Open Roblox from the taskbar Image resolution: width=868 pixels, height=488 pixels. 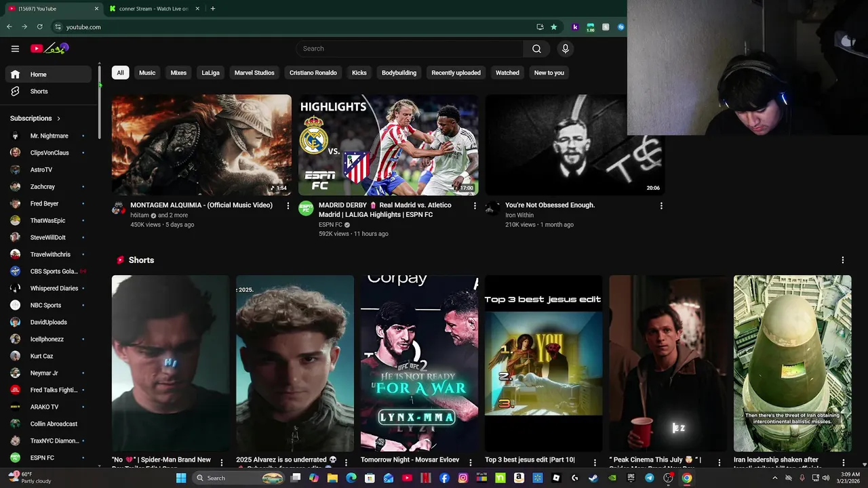556,478
